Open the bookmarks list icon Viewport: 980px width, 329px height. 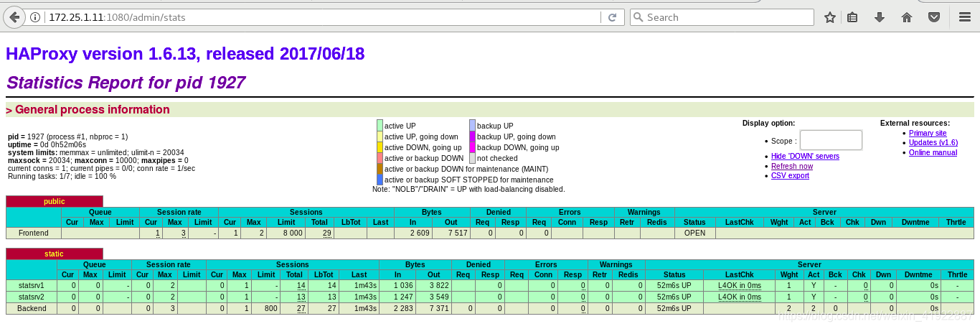(852, 17)
